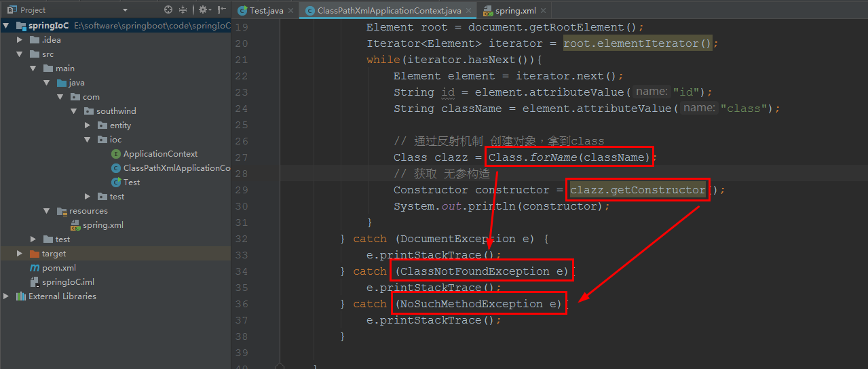Click the ApplicationContext interface icon
Screen dimensions: 868x369
[x=115, y=154]
